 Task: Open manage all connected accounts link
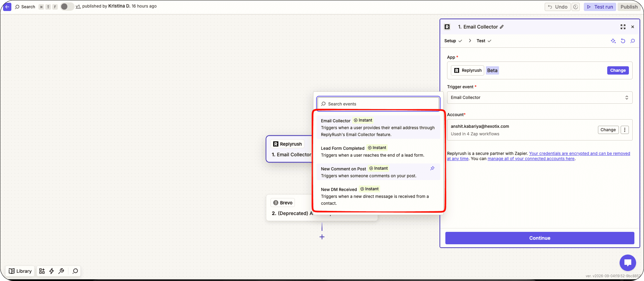pos(531,159)
